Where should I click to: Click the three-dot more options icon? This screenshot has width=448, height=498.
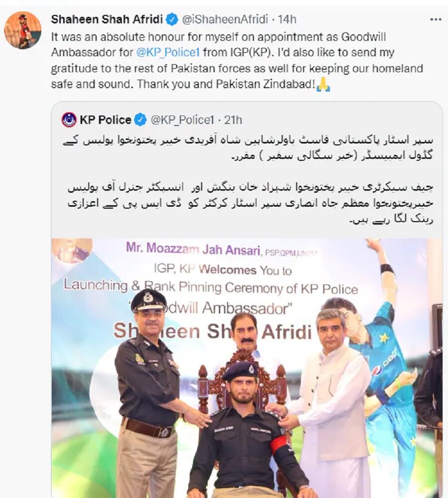(435, 20)
